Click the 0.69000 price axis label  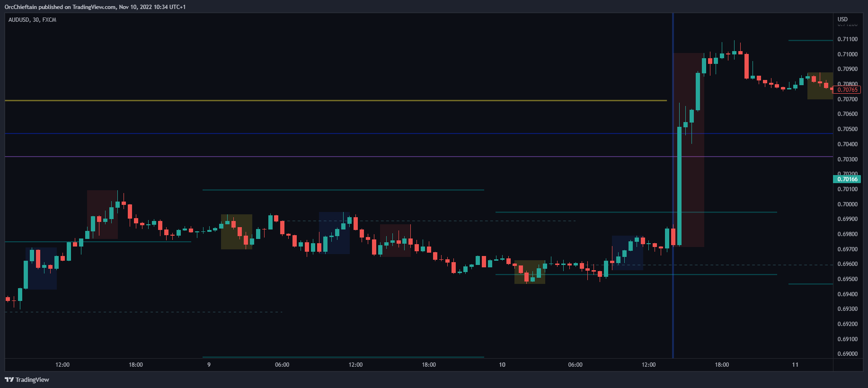tap(847, 354)
